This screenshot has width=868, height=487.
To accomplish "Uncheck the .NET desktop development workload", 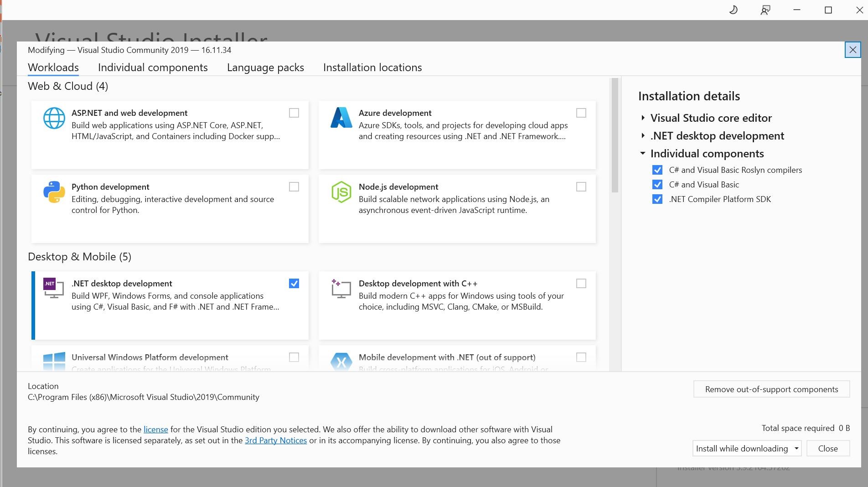I will 294,284.
